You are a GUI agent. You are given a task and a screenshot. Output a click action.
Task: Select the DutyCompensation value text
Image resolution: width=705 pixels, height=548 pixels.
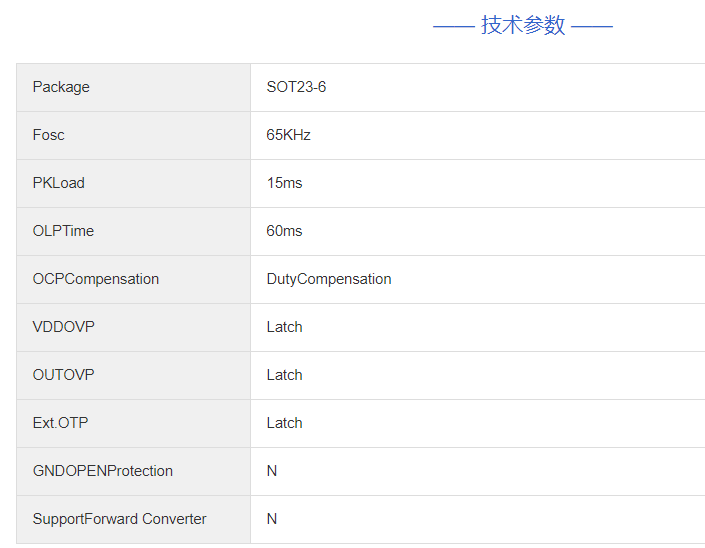[x=329, y=279]
